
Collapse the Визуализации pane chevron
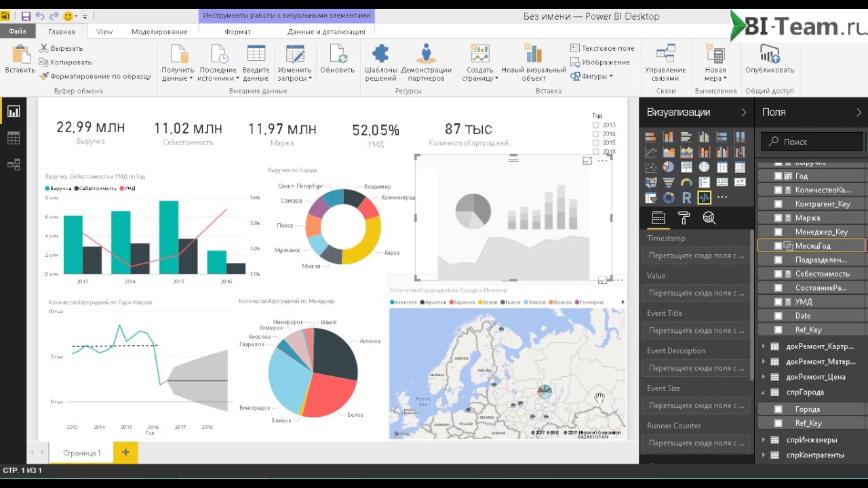tap(743, 113)
